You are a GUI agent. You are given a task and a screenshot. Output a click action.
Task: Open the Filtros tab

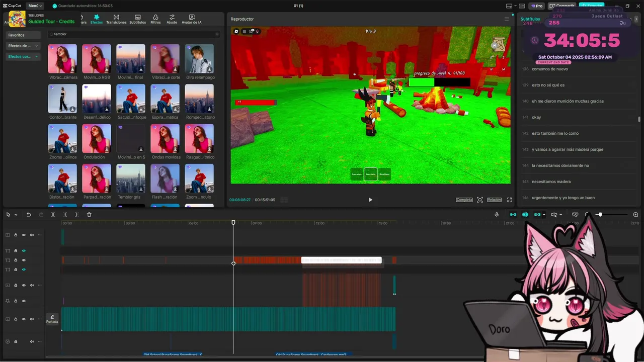tap(155, 19)
